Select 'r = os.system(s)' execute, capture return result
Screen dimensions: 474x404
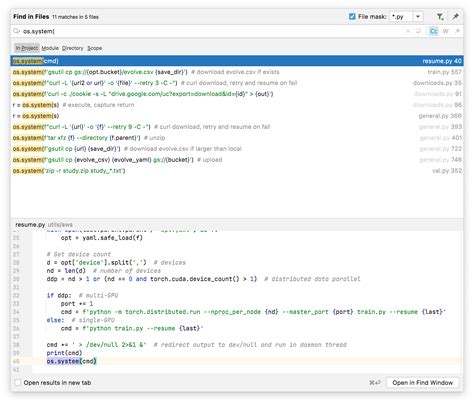(237, 105)
